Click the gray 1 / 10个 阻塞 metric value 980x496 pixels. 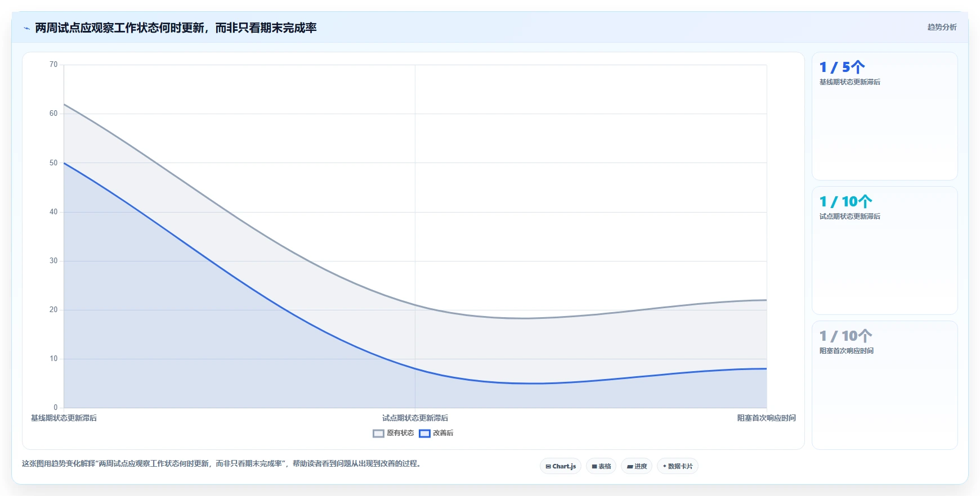click(845, 336)
